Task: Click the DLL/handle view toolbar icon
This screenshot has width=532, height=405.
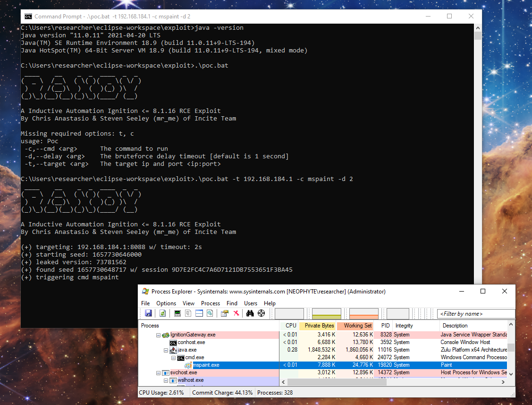Action: point(210,313)
